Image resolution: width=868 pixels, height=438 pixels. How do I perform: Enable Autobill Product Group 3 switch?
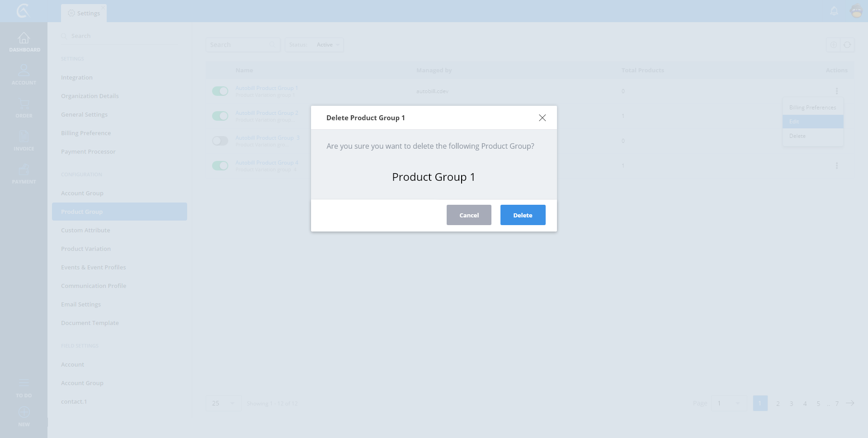[x=220, y=141]
